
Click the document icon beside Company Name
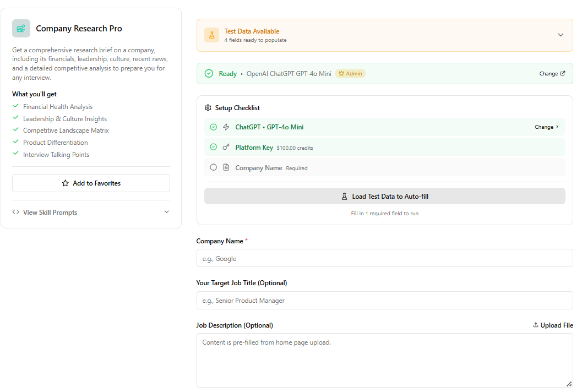[x=226, y=167]
